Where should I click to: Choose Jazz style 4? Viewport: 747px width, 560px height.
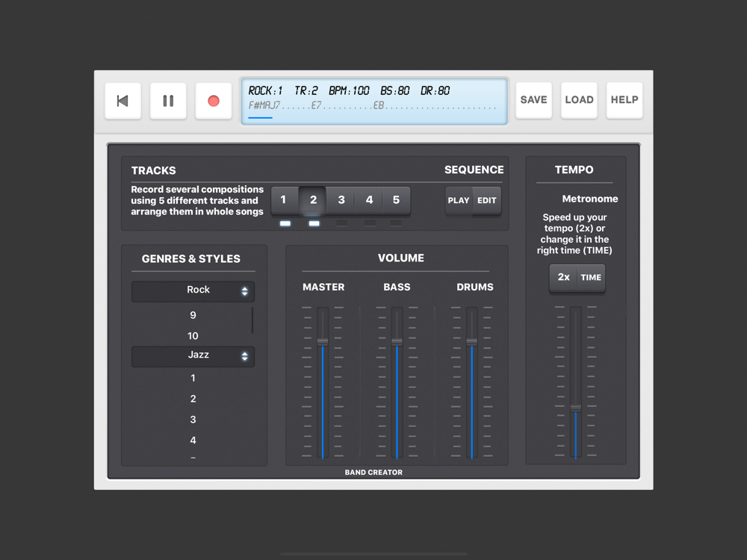pos(193,441)
